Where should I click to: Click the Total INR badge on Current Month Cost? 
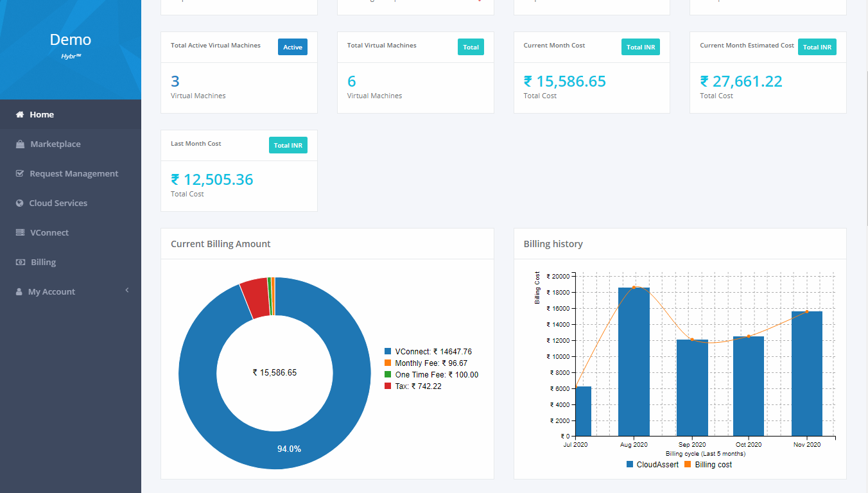pyautogui.click(x=640, y=46)
